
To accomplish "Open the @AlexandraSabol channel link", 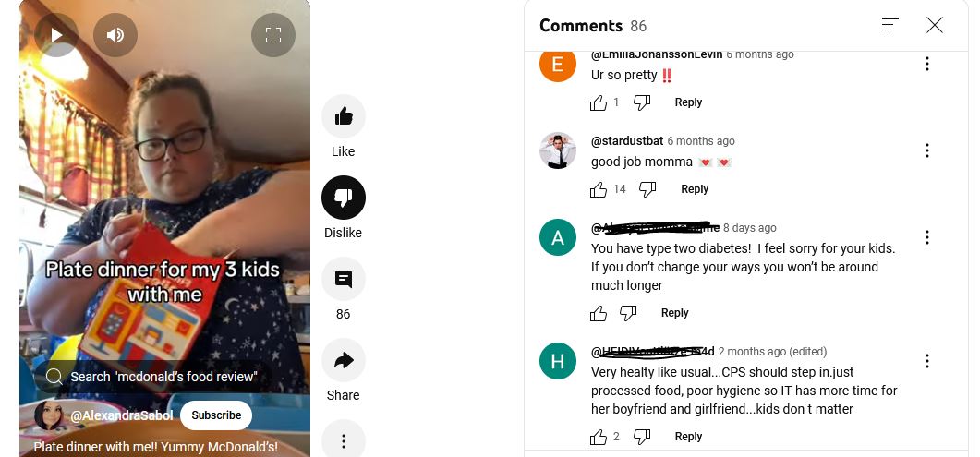I will click(121, 415).
